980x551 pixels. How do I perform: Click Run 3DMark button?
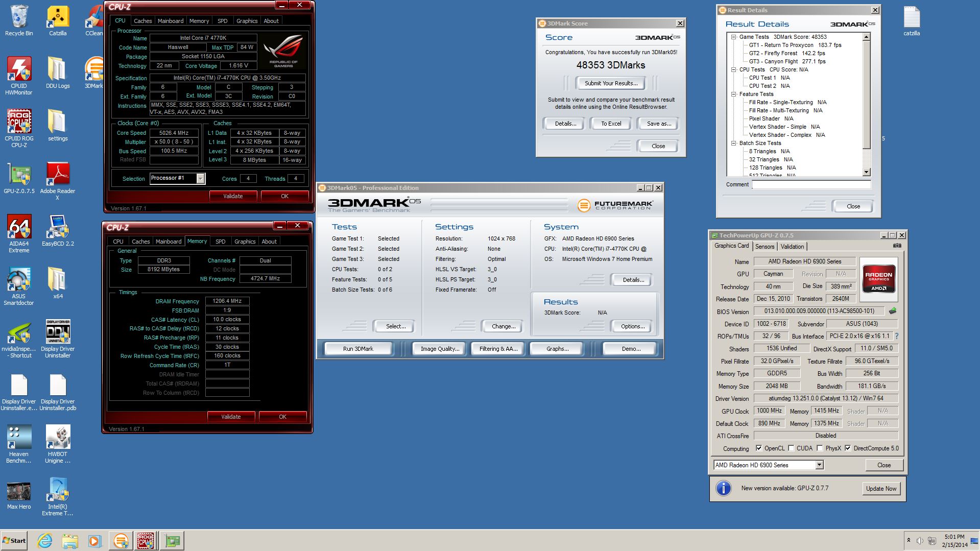click(x=358, y=349)
